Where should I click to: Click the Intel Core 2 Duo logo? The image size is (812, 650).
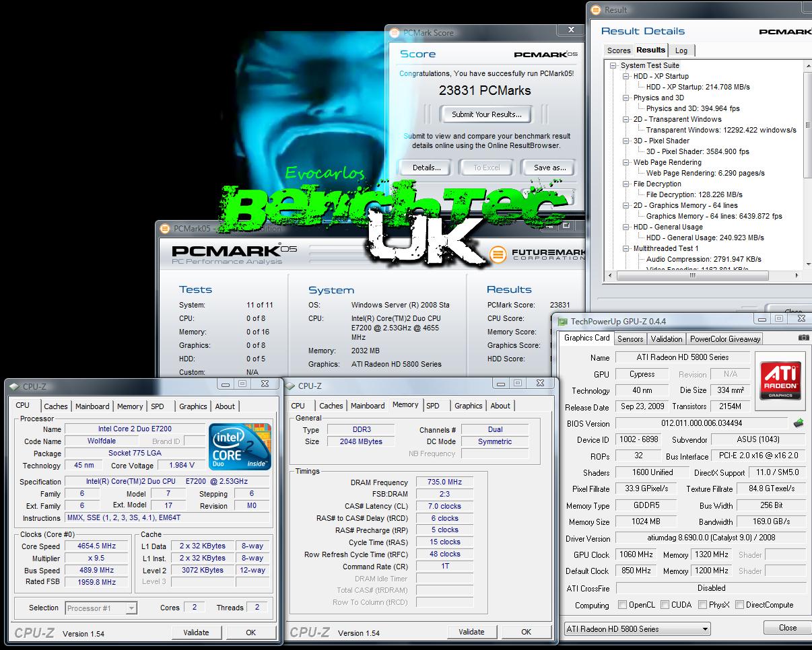pos(239,446)
